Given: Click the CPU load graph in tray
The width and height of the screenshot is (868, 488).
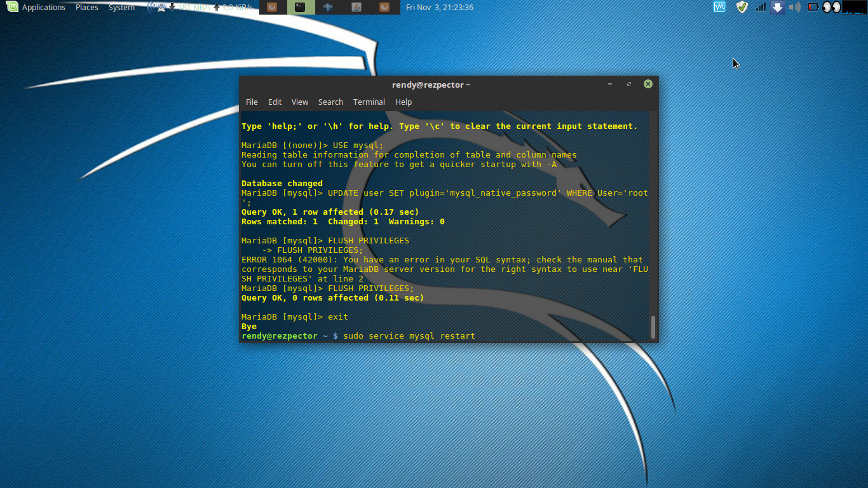Looking at the screenshot, I should pyautogui.click(x=855, y=7).
